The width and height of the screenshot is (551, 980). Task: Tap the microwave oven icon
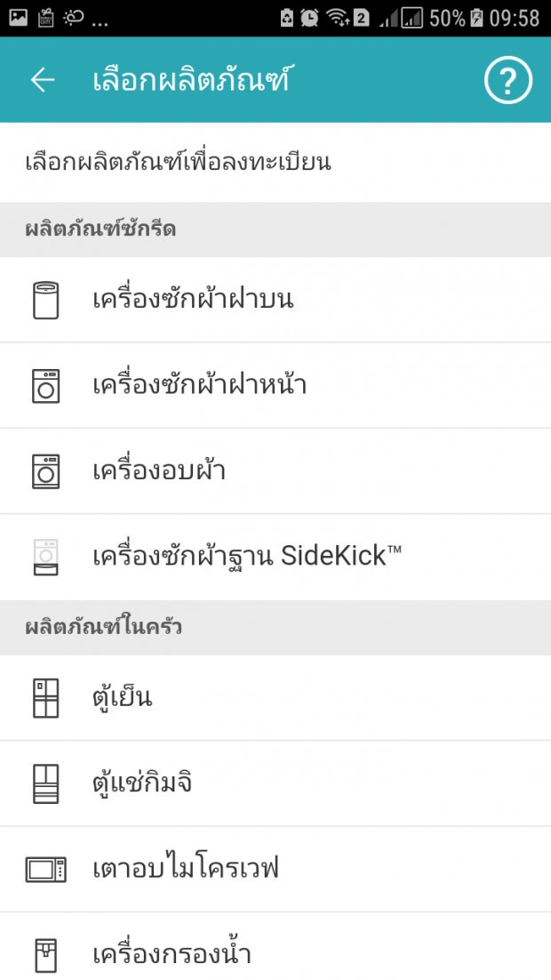click(x=45, y=869)
